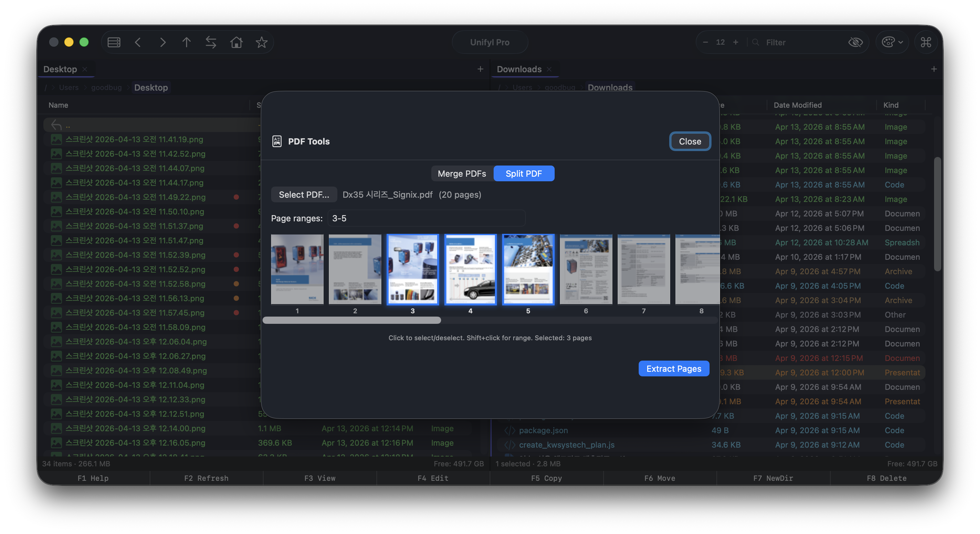Open the command key shortcuts icon
The image size is (980, 534).
click(x=926, y=42)
